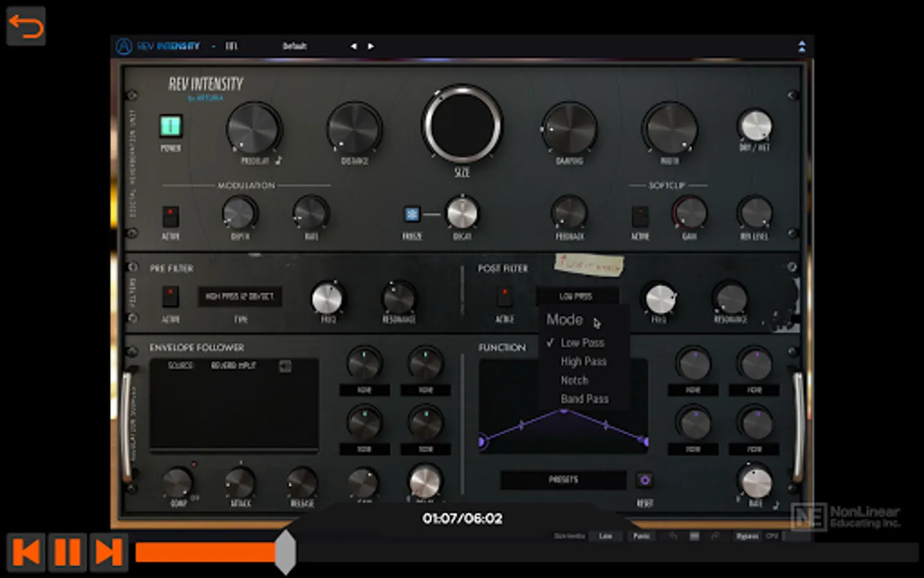Image resolution: width=924 pixels, height=578 pixels.
Task: Click the Softclip Gain knob
Action: click(690, 213)
